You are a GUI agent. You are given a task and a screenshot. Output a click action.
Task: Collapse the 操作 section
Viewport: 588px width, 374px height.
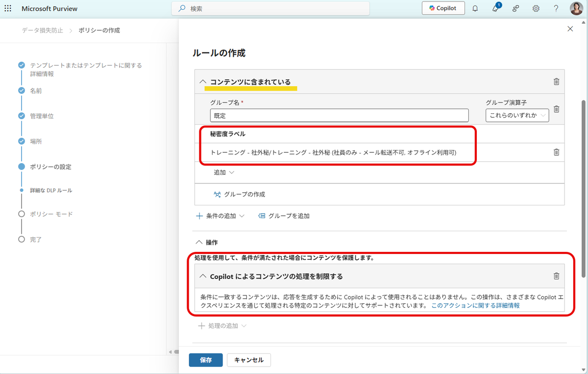199,242
